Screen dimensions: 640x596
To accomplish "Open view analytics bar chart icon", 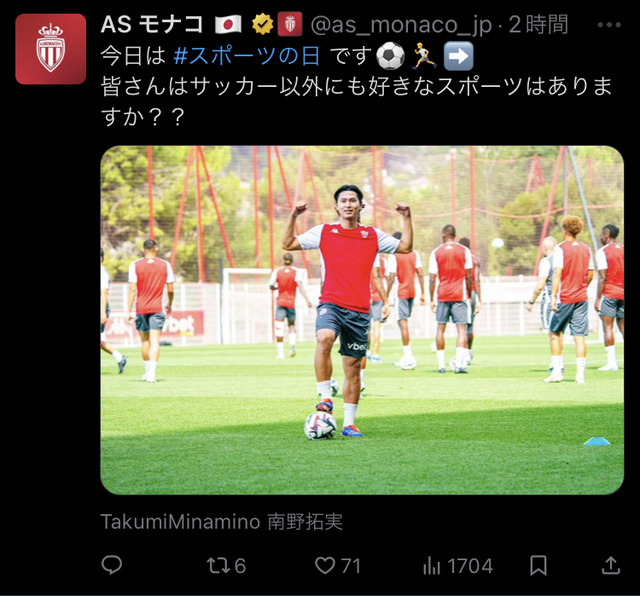I will click(431, 566).
